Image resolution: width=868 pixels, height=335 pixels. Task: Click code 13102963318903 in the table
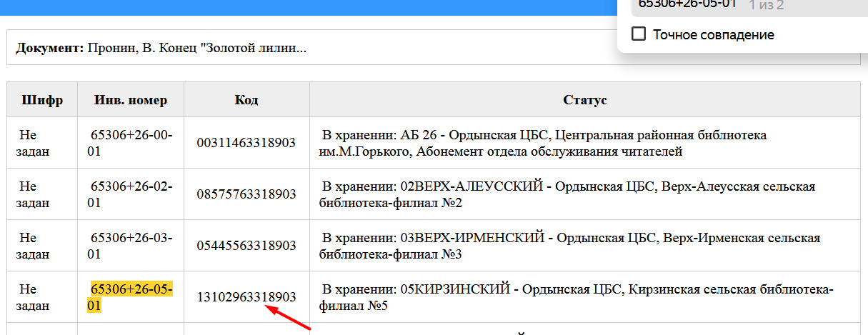coord(246,296)
